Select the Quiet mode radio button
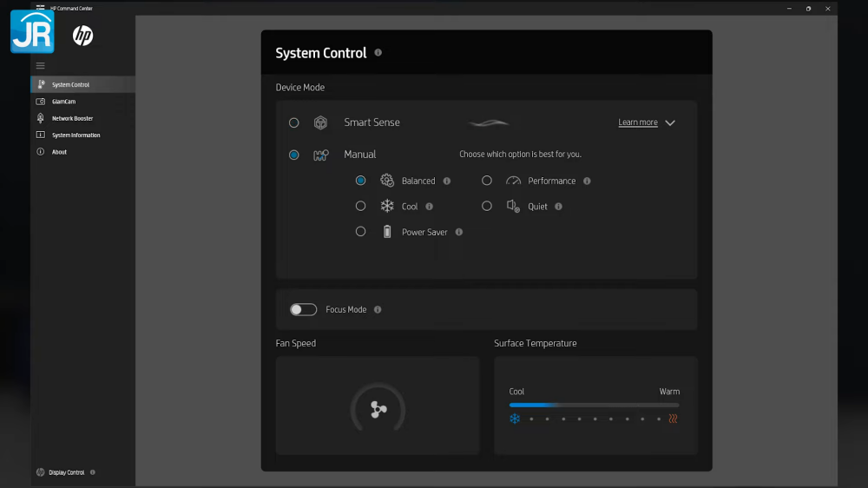 [x=487, y=207]
